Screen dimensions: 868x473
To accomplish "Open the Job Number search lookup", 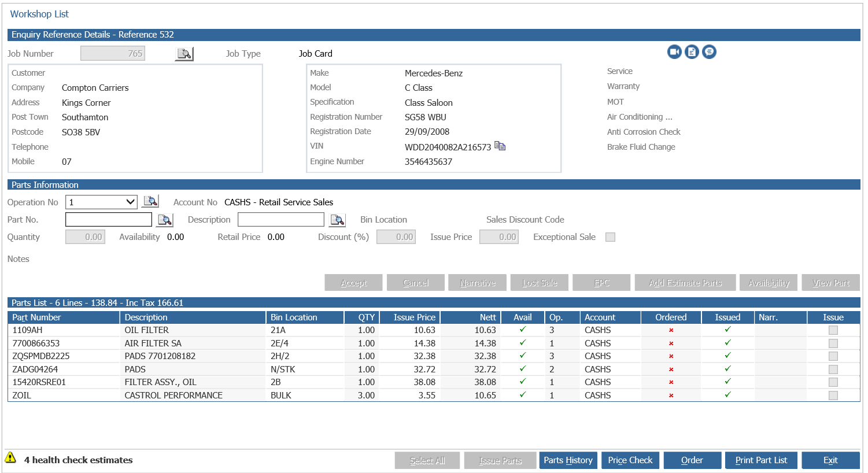I will click(183, 53).
